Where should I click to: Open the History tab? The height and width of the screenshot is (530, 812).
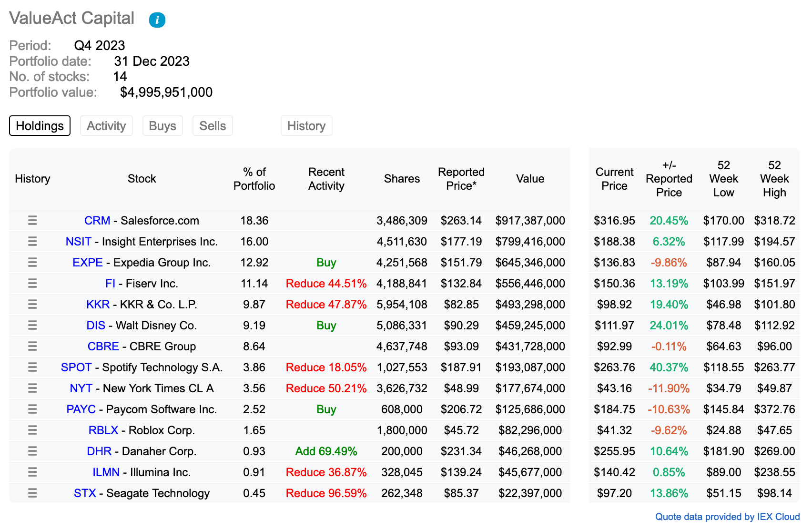[x=306, y=126]
